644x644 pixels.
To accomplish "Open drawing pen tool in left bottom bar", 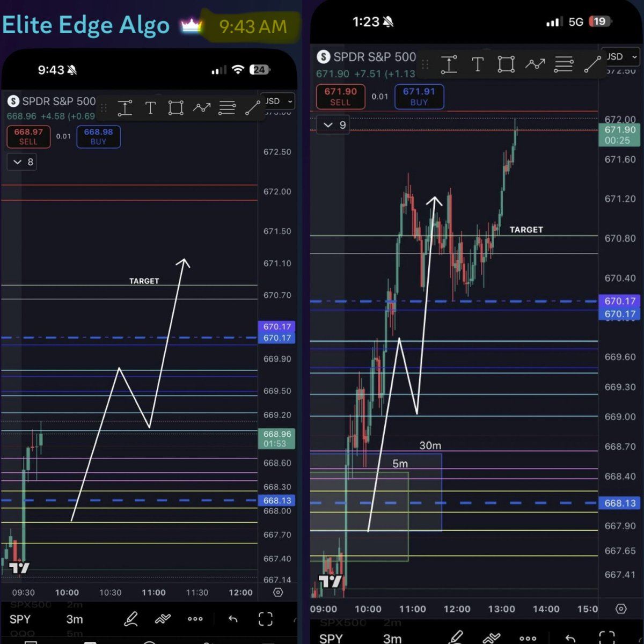I will click(131, 619).
